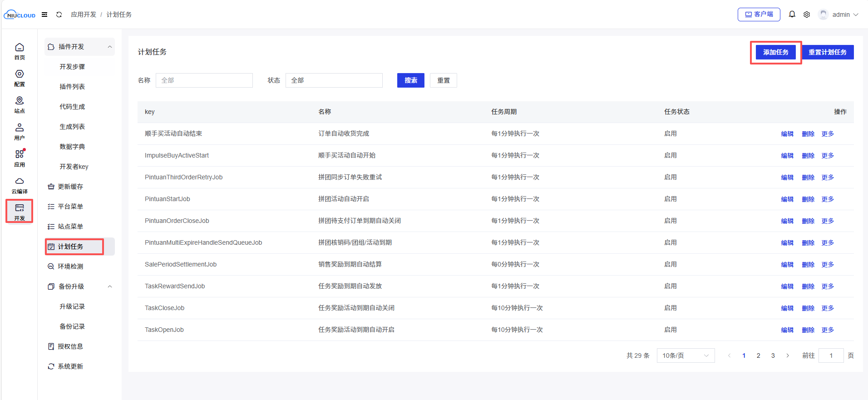Open the 首页 home icon in sidebar
Image resolution: width=868 pixels, height=400 pixels.
(x=20, y=51)
